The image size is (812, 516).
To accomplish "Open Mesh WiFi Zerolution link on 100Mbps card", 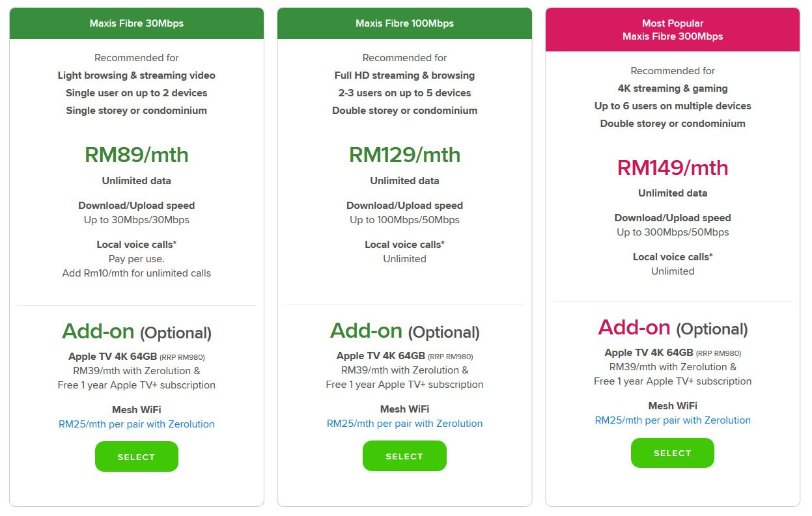I will 404,423.
